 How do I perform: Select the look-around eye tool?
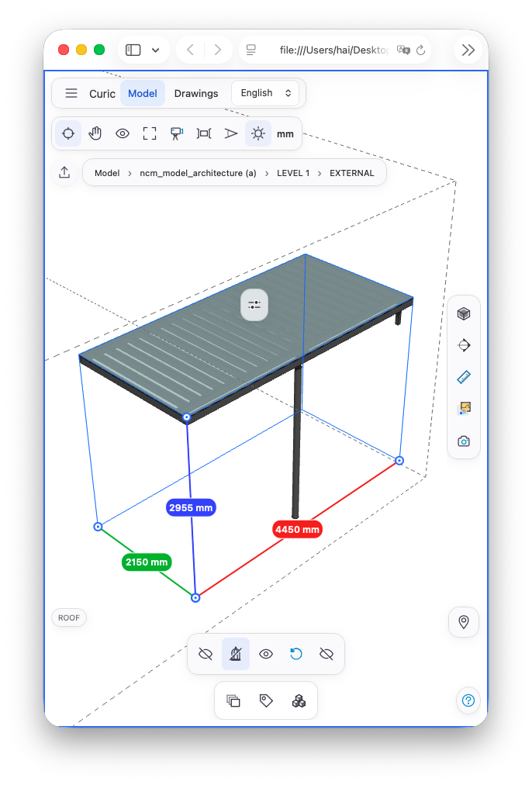[x=122, y=133]
